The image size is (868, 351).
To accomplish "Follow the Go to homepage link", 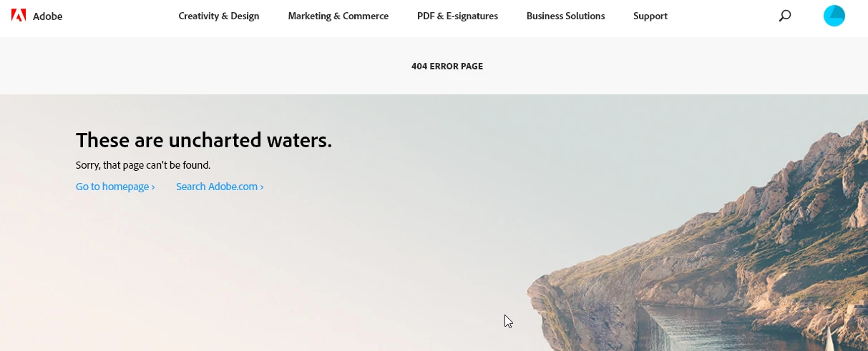I will coord(115,187).
